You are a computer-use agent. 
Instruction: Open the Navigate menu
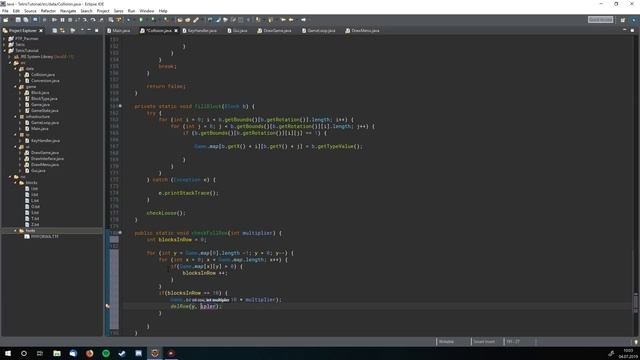(x=68, y=11)
